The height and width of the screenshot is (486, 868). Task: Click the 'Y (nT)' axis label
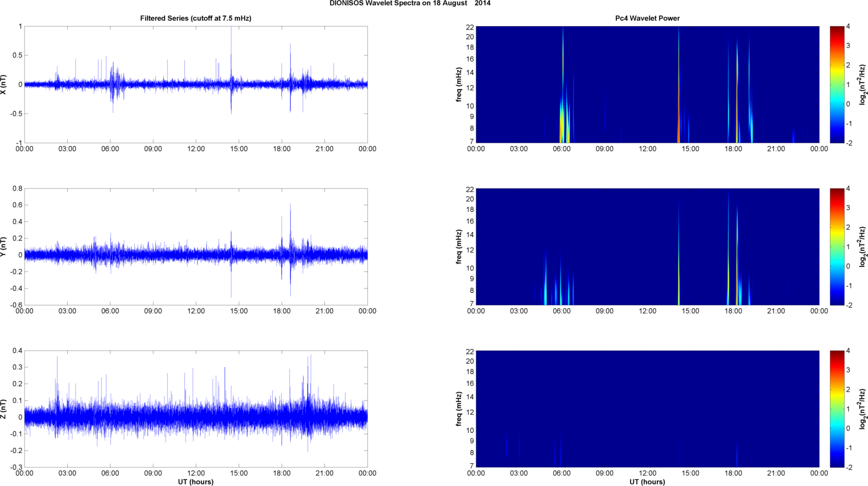pos(4,247)
